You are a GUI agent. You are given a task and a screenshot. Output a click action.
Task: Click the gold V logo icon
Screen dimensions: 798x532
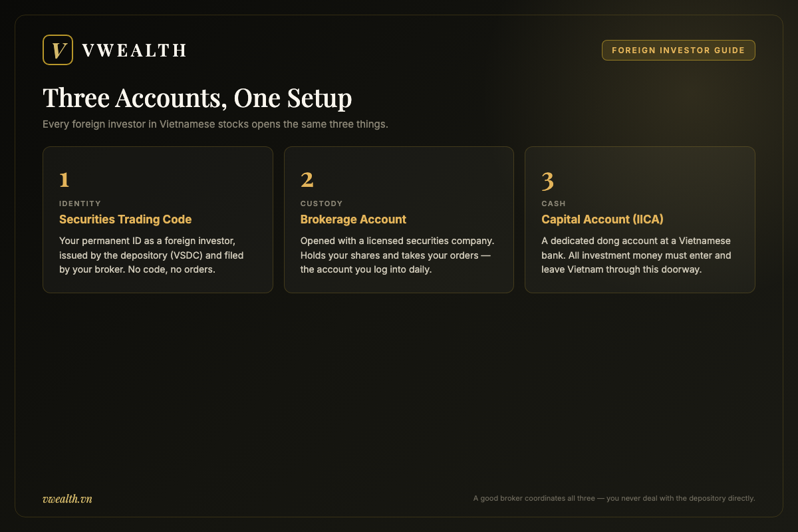[58, 50]
